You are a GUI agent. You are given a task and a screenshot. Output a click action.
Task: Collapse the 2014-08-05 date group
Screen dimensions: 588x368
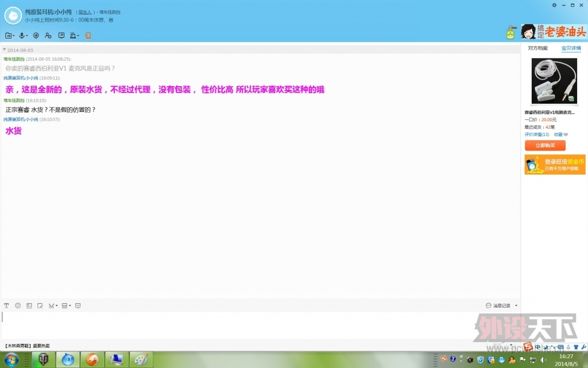tap(4, 50)
